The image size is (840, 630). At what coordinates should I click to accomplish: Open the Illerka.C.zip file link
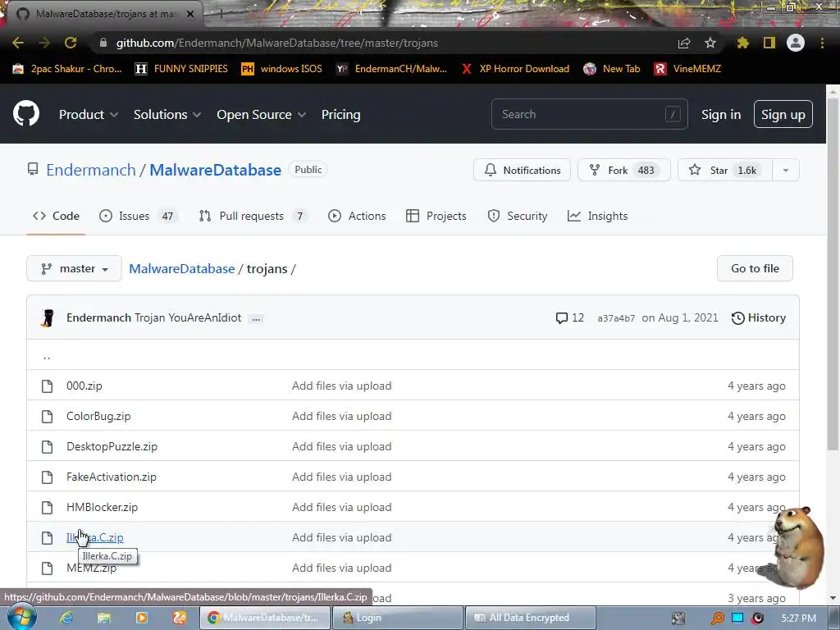tap(95, 537)
